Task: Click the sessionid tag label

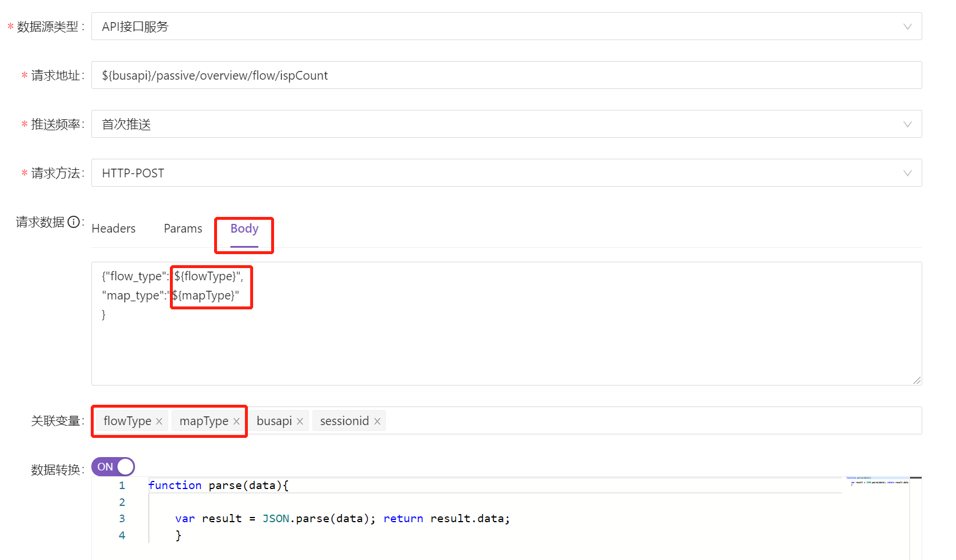Action: [x=344, y=421]
